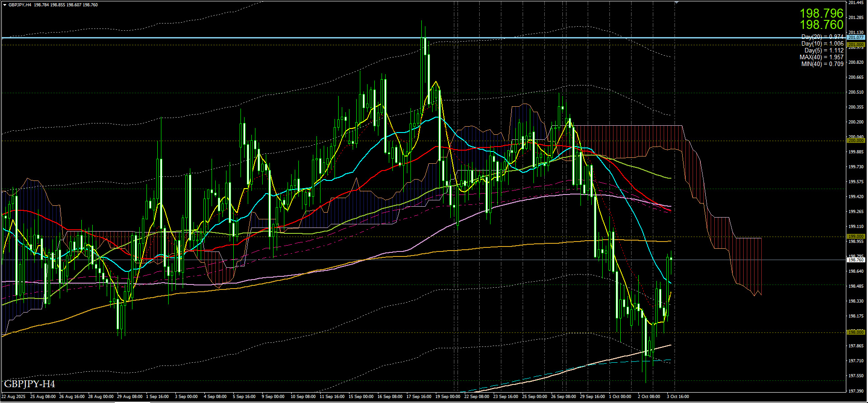Click the MIN(40) = 0.709 label
This screenshot has width=868, height=403.
(x=822, y=64)
